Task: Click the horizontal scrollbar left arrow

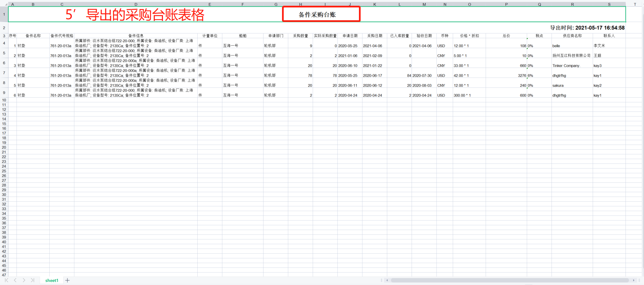Action: tap(387, 280)
